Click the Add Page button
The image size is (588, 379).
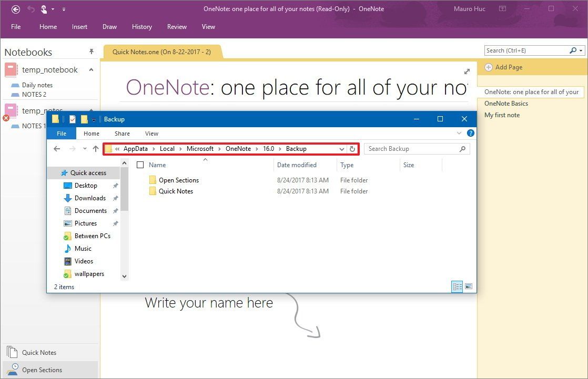(x=504, y=67)
